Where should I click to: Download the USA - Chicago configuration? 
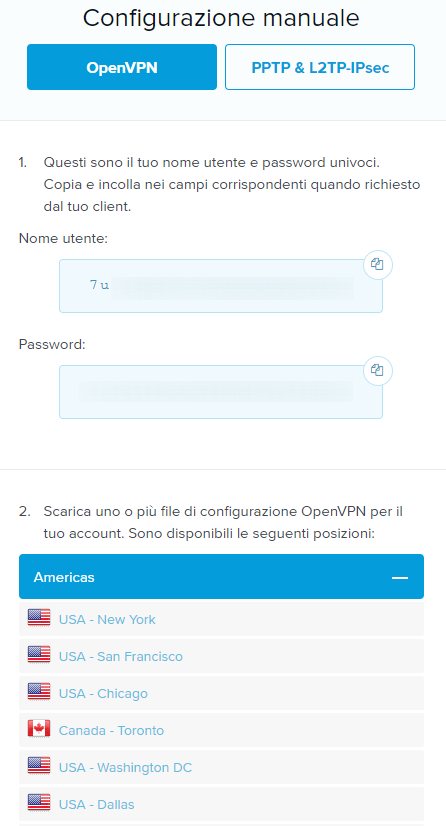point(103,693)
